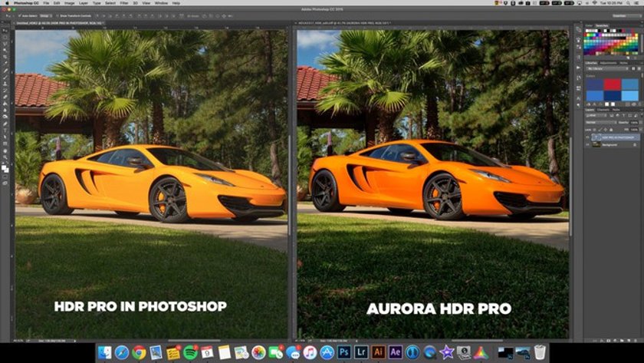This screenshot has width=644, height=363.
Task: Open the App Store from the Dock
Action: [327, 353]
